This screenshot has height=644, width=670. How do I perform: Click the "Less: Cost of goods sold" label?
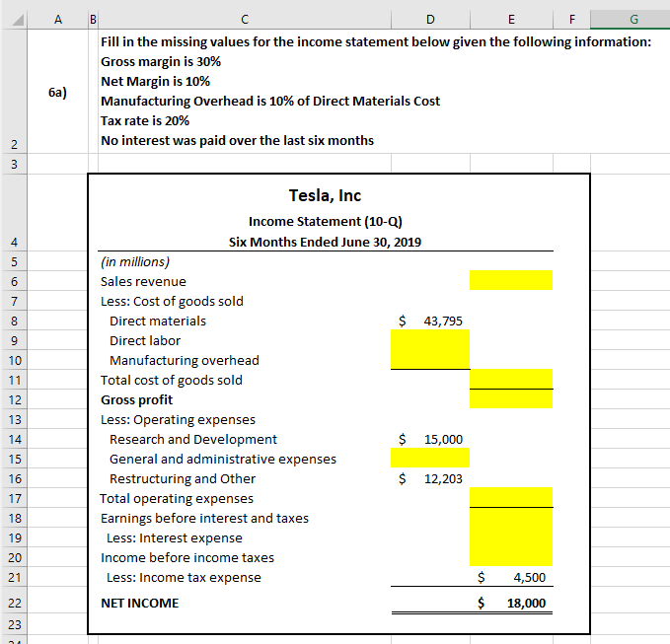pyautogui.click(x=172, y=301)
